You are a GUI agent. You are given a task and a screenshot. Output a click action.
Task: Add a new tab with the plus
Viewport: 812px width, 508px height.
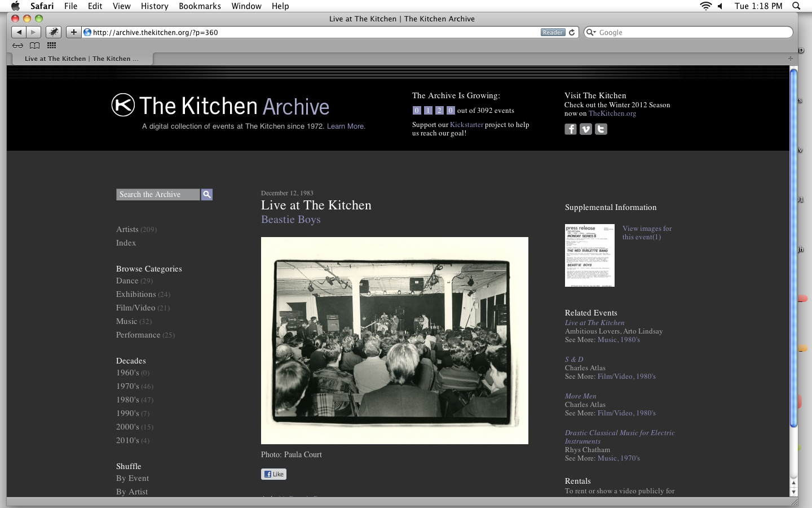790,59
